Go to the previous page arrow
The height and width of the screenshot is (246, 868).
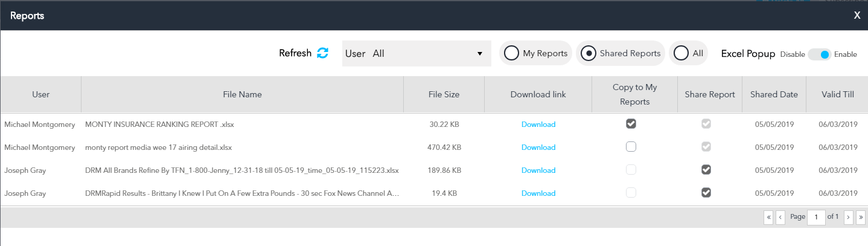tap(780, 216)
